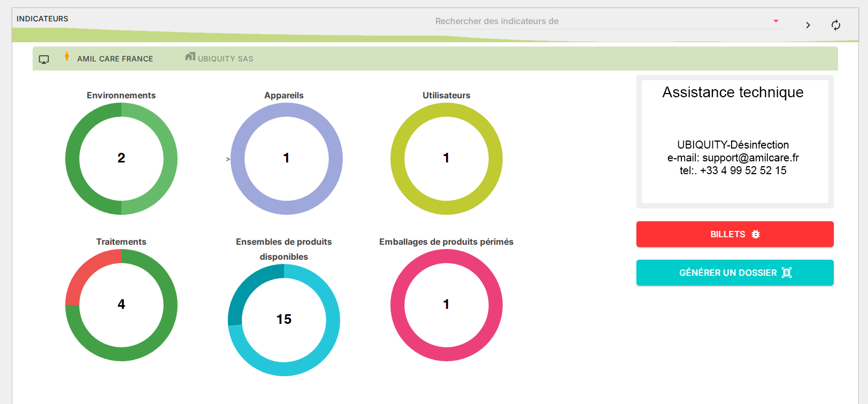Open the indicator search dropdown arrow
Viewport: 868px width, 404px height.
775,21
